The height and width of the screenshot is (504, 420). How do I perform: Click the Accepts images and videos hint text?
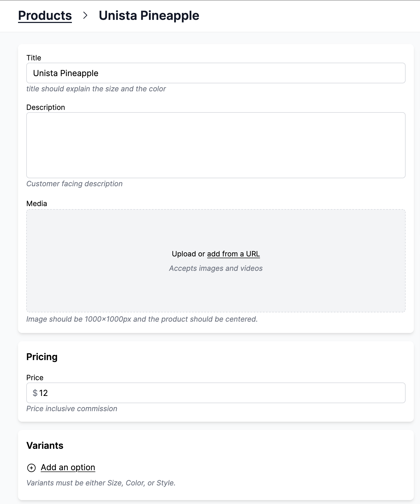[x=216, y=268]
